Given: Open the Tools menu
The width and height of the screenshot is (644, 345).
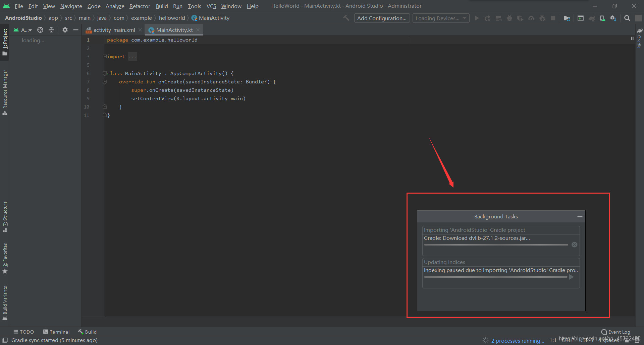Looking at the screenshot, I should point(195,6).
